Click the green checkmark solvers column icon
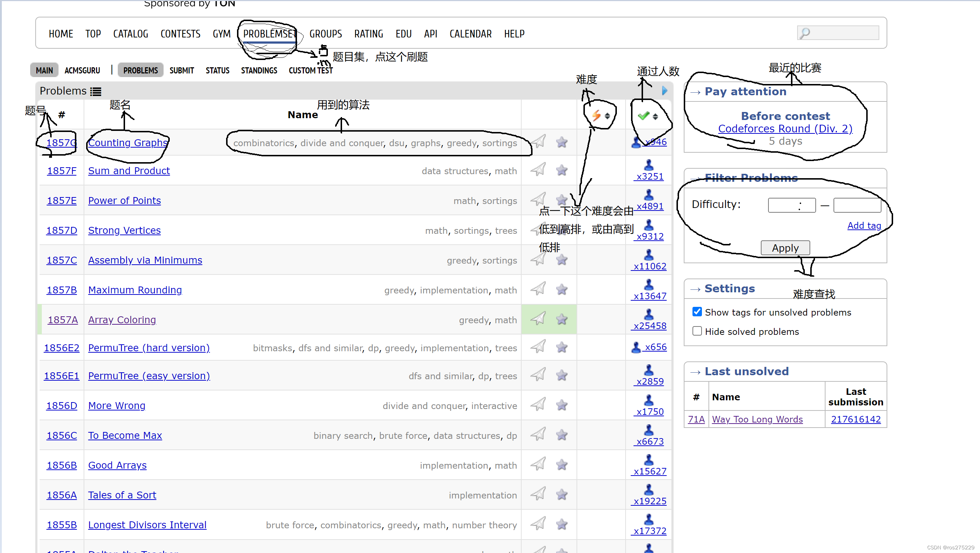This screenshot has height=553, width=980. [x=644, y=115]
